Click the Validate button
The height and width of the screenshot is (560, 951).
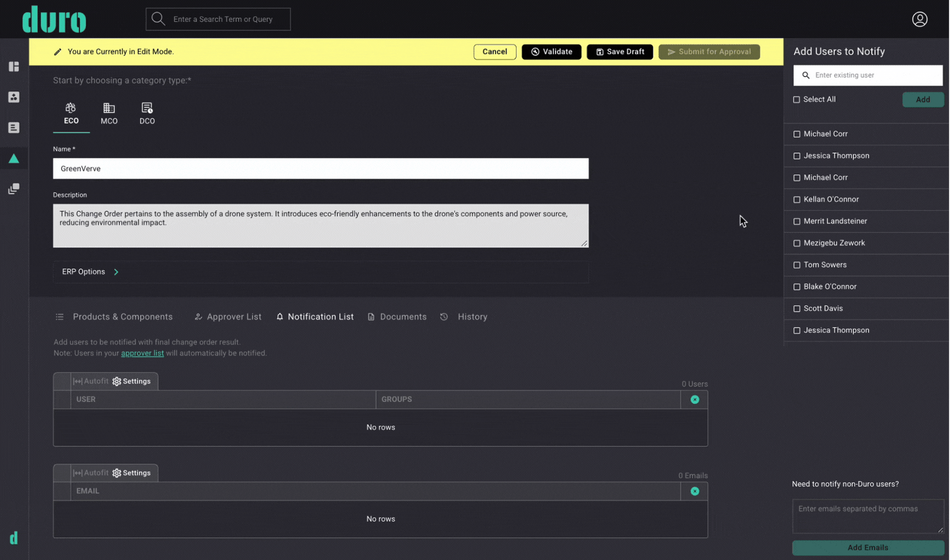coord(552,52)
